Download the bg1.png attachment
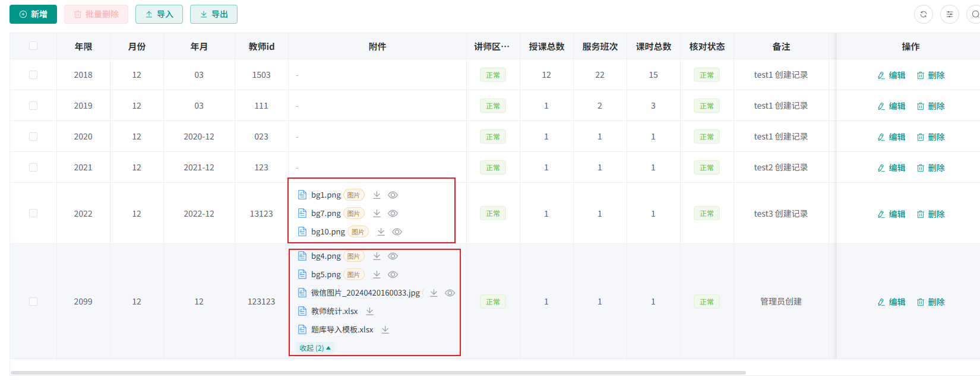Screen dimensions: 980x387 377,195
